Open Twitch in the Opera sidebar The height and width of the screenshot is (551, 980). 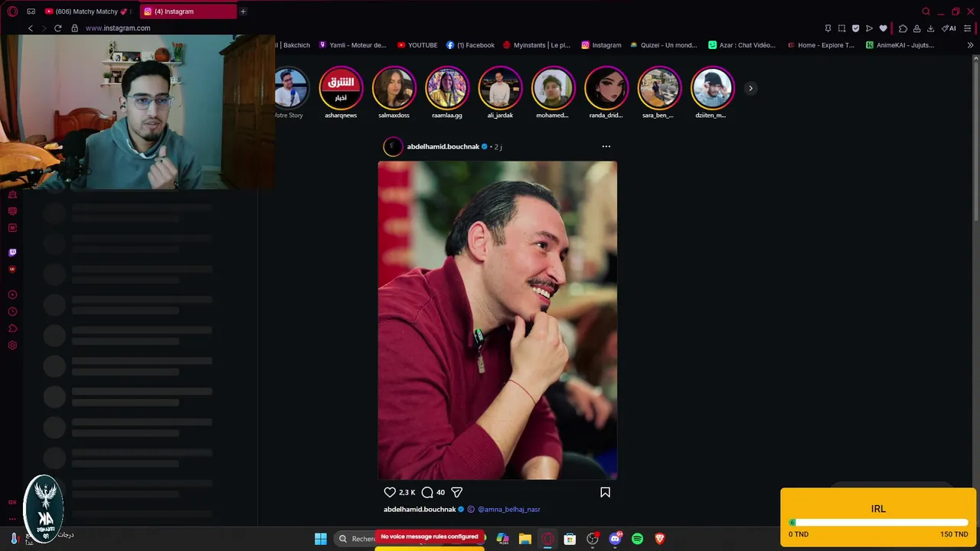(12, 253)
